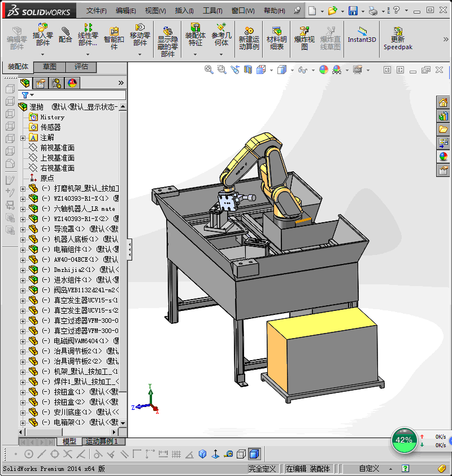This screenshot has height=476, width=452.
Task: Click the New document icon
Action: point(312,11)
